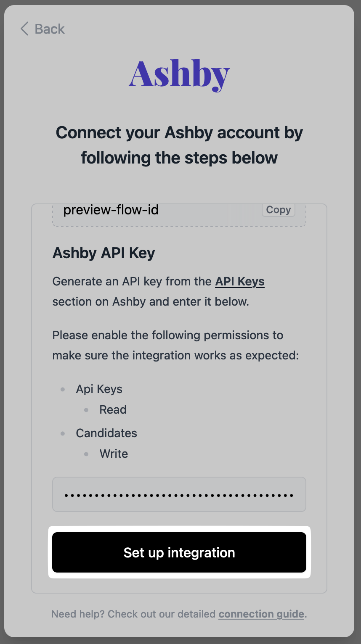Click the Connect your Ashby account heading
The width and height of the screenshot is (361, 644).
(x=179, y=145)
